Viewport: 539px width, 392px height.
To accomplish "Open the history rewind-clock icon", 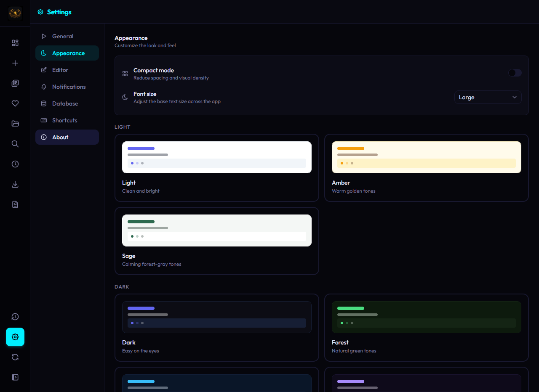I will point(15,317).
